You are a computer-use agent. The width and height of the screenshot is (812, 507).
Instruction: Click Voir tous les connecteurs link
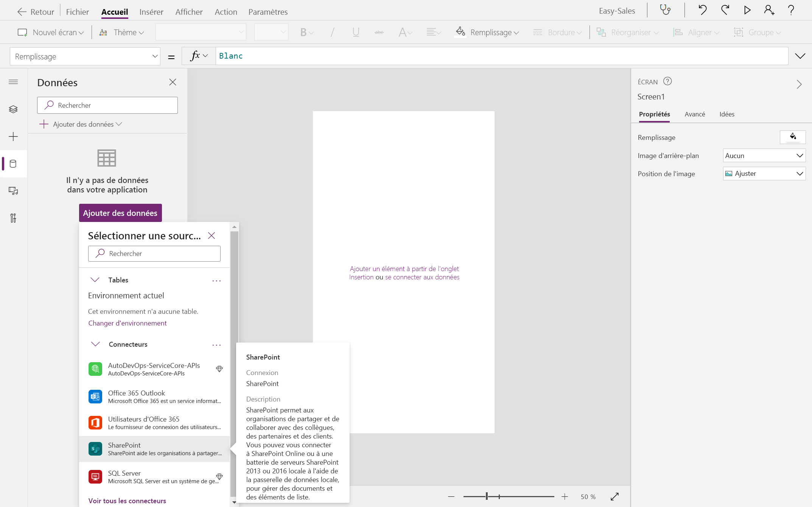[127, 501]
